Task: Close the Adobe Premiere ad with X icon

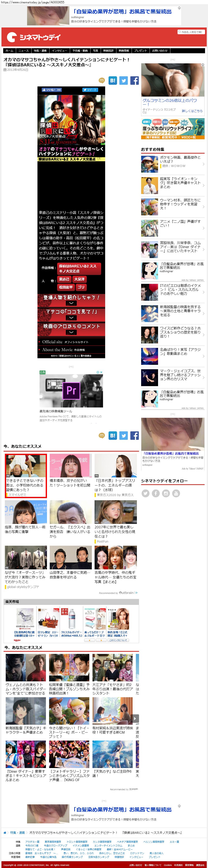Action: tap(101, 372)
